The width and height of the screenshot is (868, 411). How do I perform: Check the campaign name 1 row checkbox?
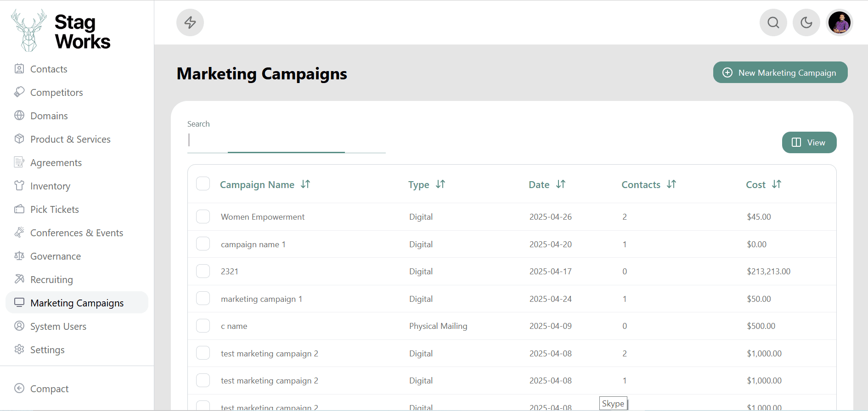pos(203,244)
